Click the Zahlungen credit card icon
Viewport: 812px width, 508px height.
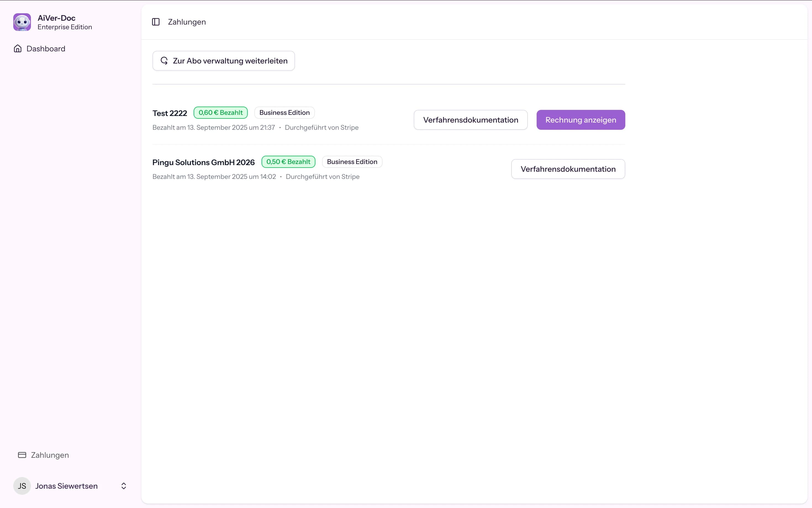click(22, 455)
